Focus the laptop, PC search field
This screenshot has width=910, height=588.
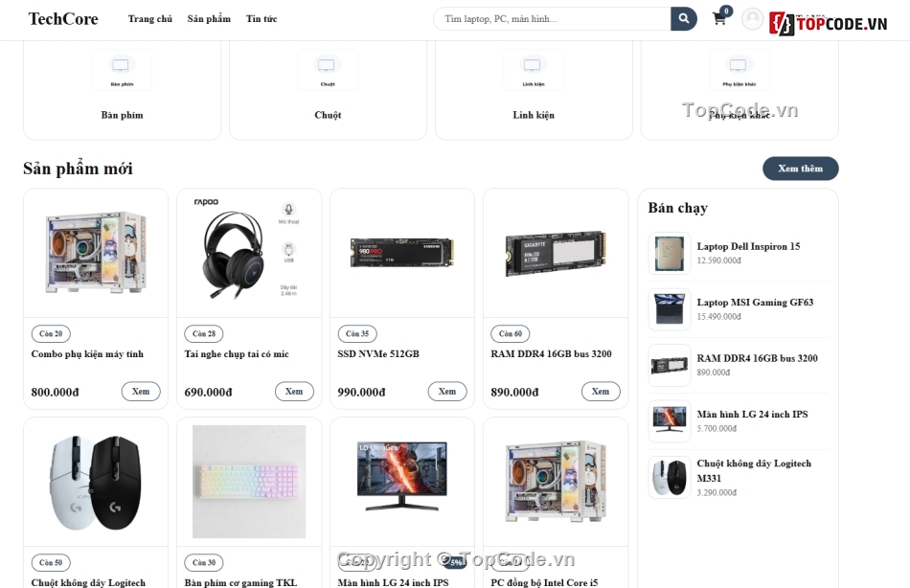point(552,18)
